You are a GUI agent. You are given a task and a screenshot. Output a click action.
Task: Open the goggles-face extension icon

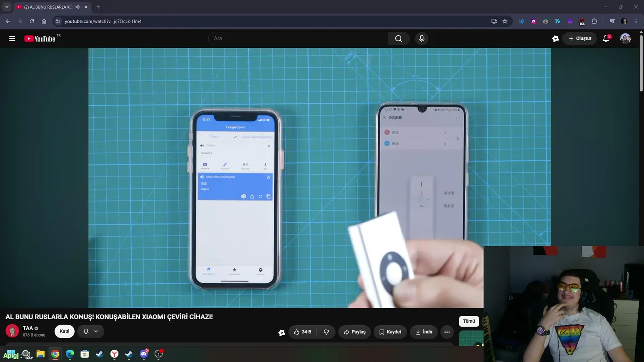coord(546,21)
